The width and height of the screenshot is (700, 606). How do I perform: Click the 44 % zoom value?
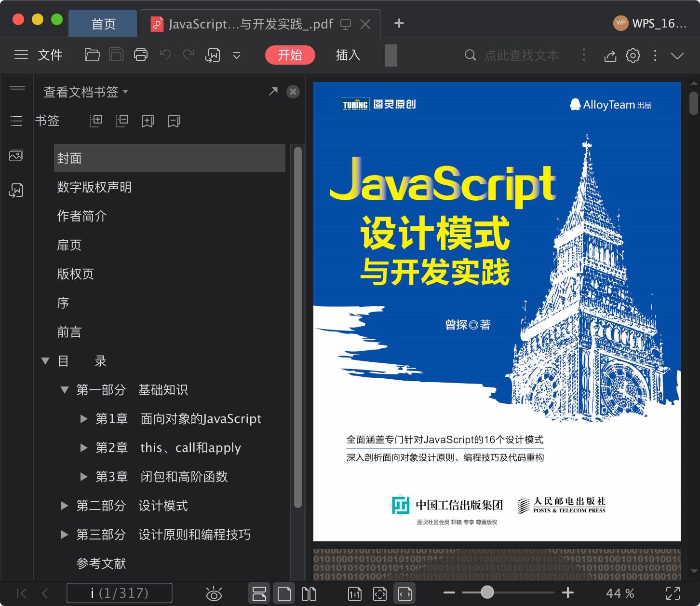[x=620, y=593]
